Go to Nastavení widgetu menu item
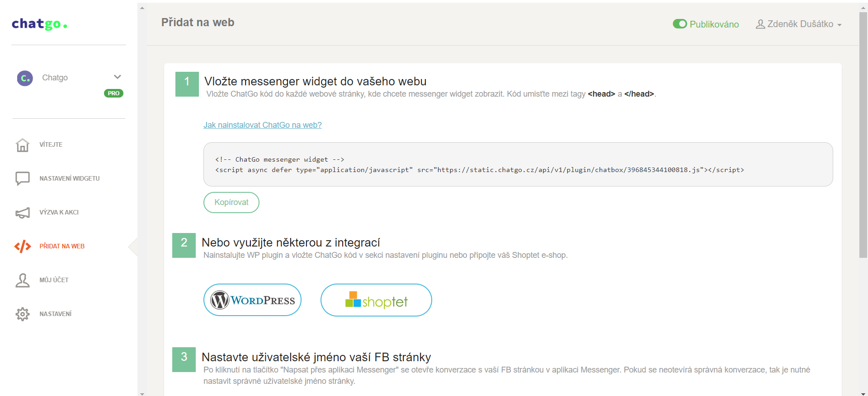The image size is (868, 396). click(70, 178)
